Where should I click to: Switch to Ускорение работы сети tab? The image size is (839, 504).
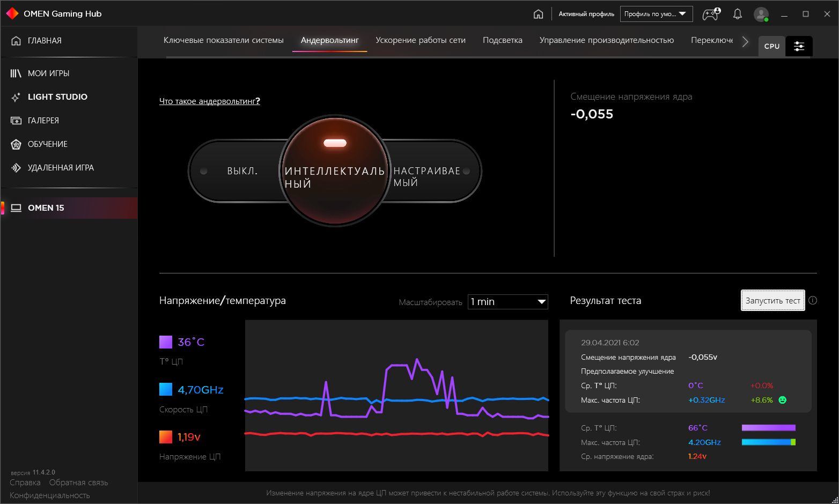coord(421,40)
